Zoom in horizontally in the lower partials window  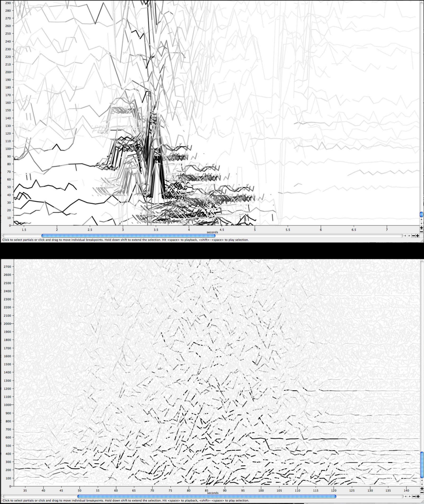coord(418,496)
